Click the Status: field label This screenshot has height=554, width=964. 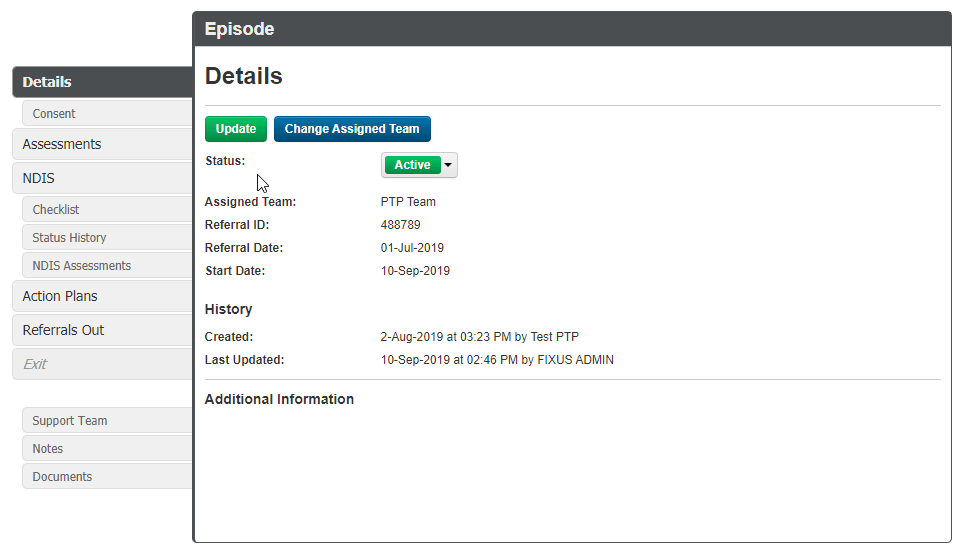[x=225, y=160]
